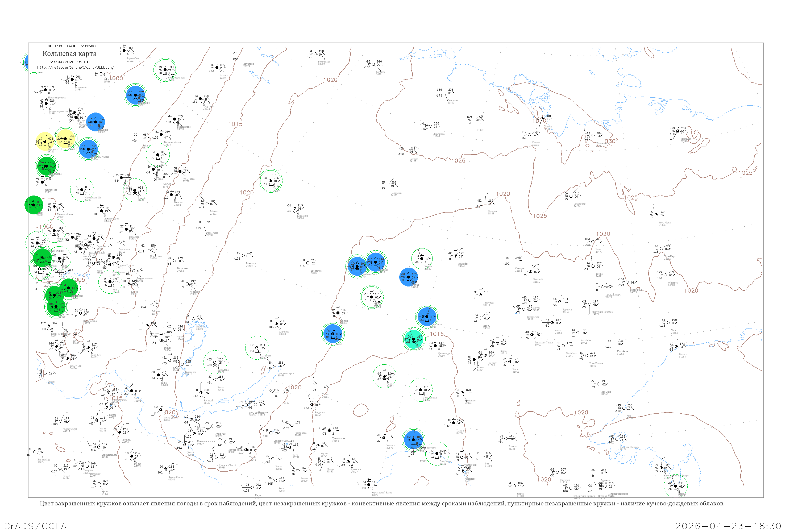Screen dimensions: 798x532
Task: Click the unfilled green circle at Ленск station
Action: pos(372,297)
